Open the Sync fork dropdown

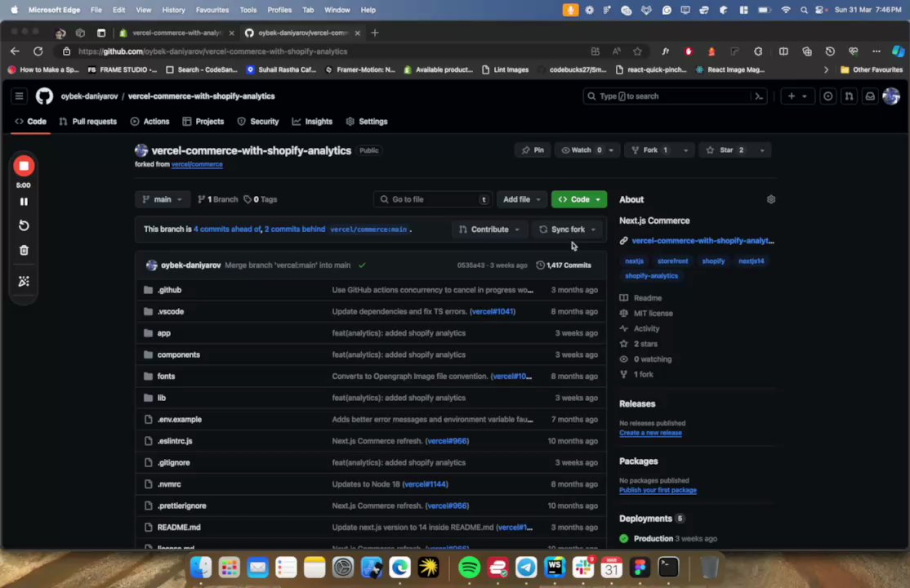(567, 229)
